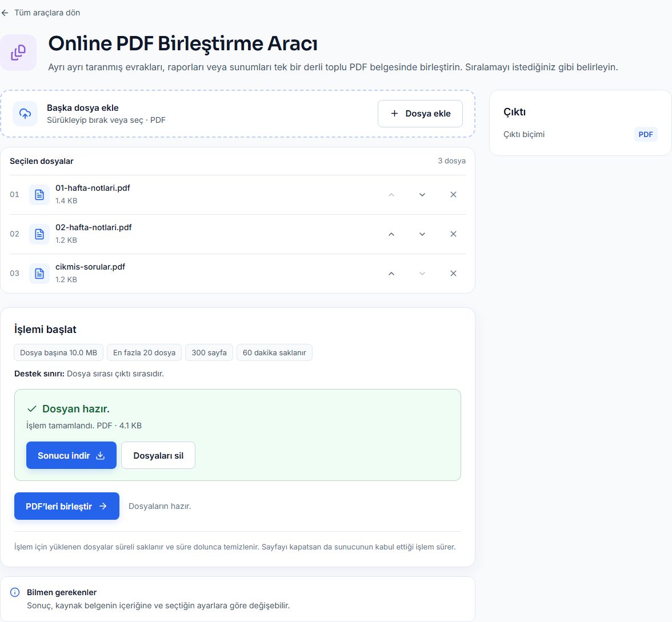Image resolution: width=672 pixels, height=622 pixels.
Task: Click the 'Dosya başına 10.0 MB' chip
Action: click(x=59, y=352)
